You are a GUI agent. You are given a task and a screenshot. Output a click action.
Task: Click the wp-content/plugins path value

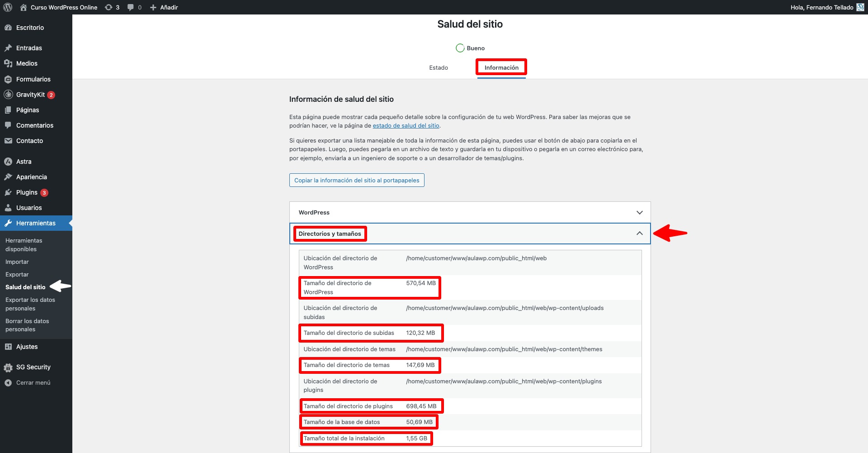pos(504,381)
